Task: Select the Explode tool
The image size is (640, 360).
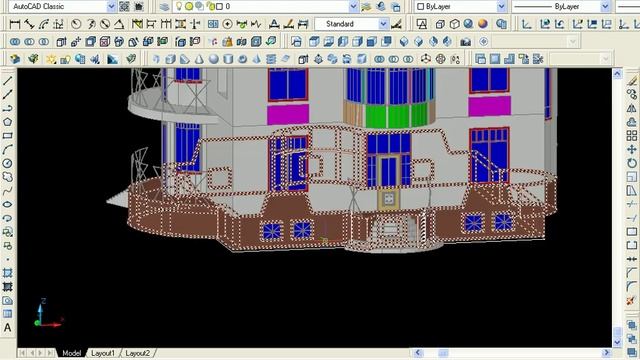Action: coord(632,300)
